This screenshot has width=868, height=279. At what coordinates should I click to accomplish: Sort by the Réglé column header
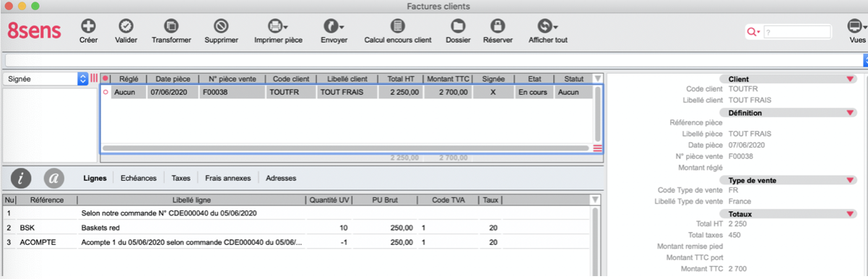tap(129, 79)
